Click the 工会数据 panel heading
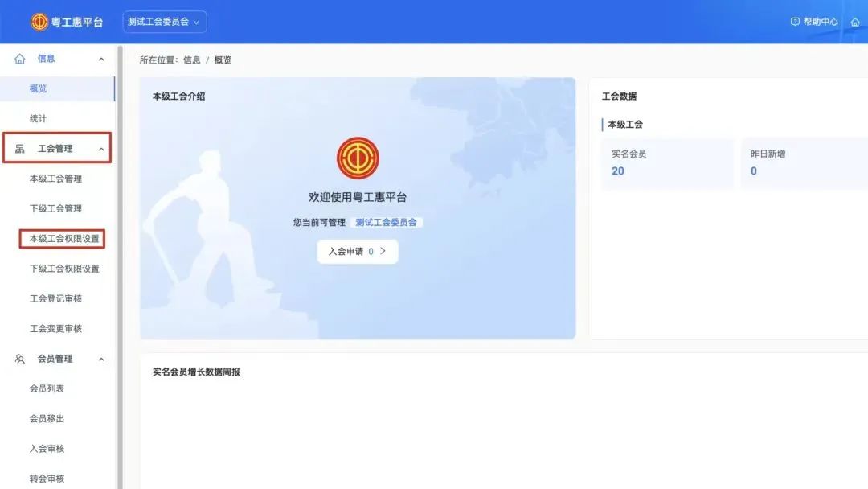Screen dimensions: 868x489 point(619,97)
